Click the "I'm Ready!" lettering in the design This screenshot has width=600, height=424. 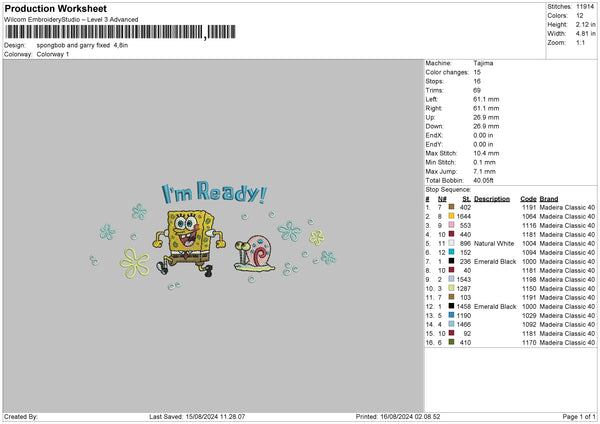214,191
